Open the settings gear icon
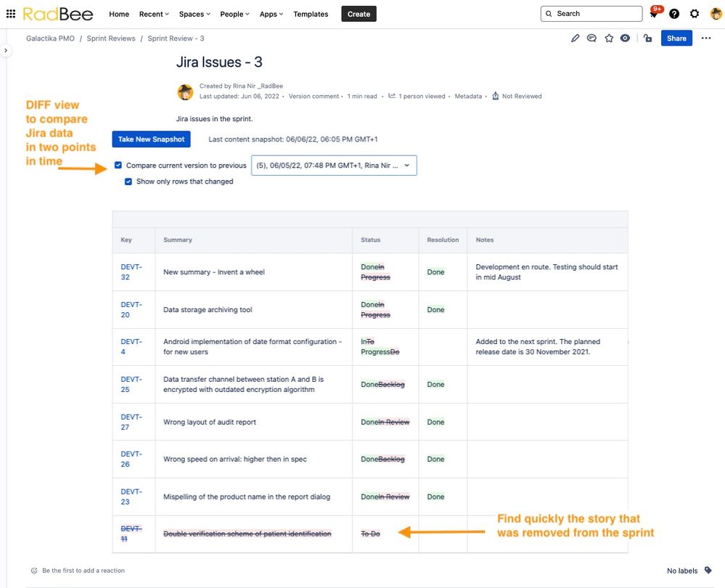This screenshot has width=725, height=588. point(695,14)
